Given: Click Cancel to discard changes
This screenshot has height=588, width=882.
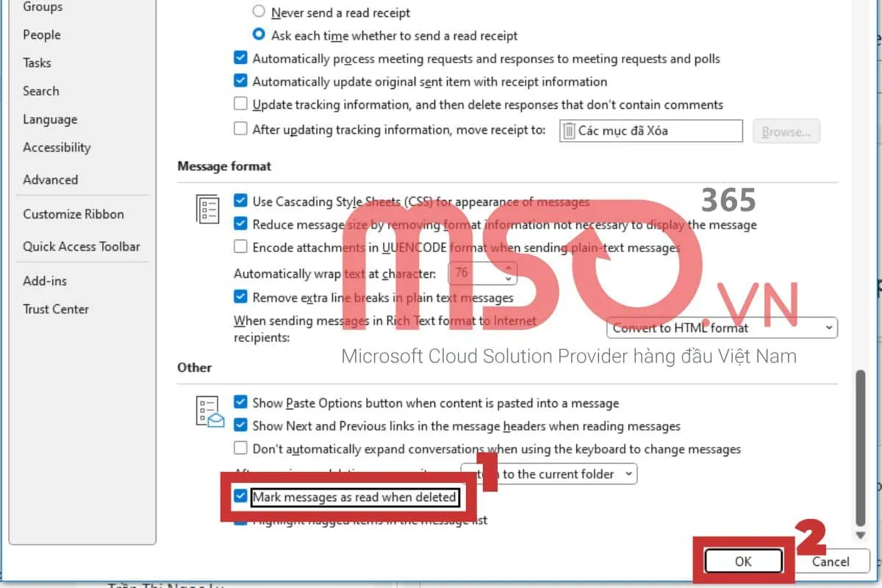Looking at the screenshot, I should point(831,562).
